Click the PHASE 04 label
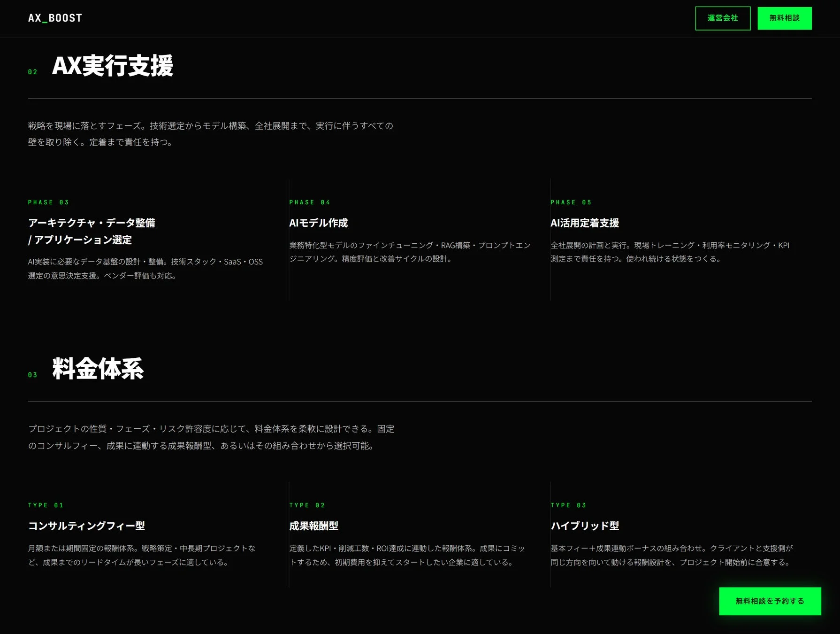The height and width of the screenshot is (634, 840). coord(310,202)
